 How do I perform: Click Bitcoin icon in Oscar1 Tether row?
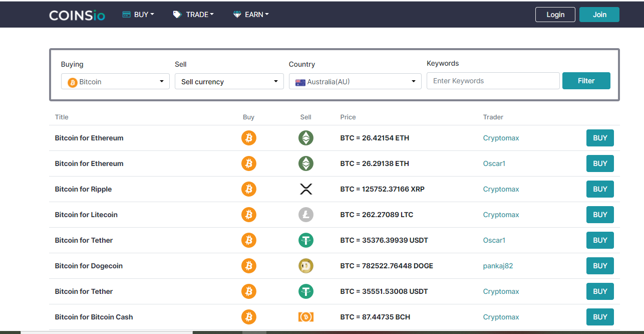pyautogui.click(x=249, y=240)
